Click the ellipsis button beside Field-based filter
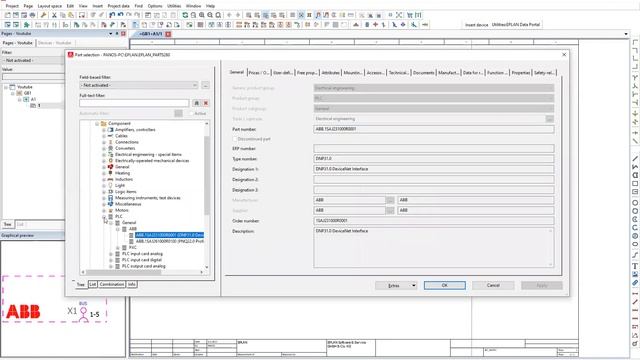 [205, 85]
